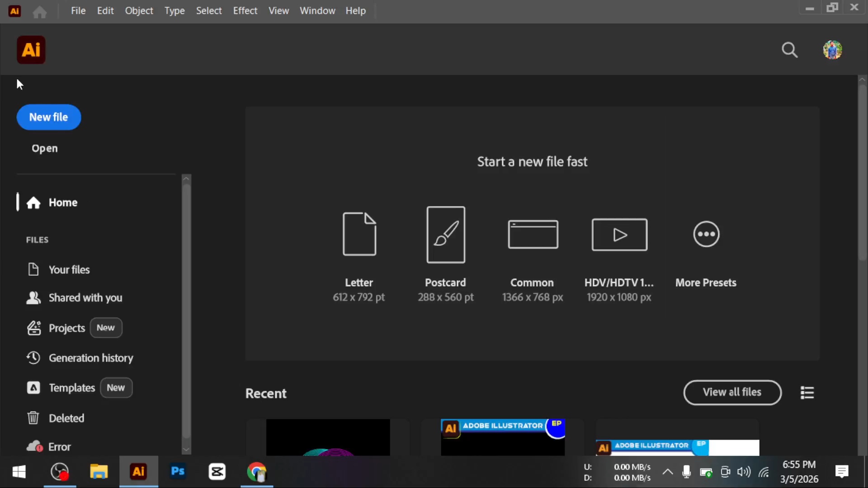868x488 pixels.
Task: Open the Help menu
Action: [x=356, y=11]
